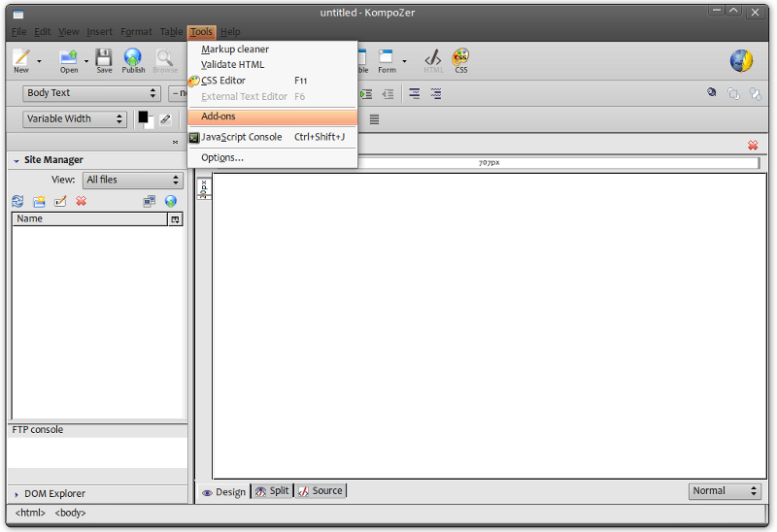
Task: Choose JavaScript Console from Tools menu
Action: [x=272, y=137]
